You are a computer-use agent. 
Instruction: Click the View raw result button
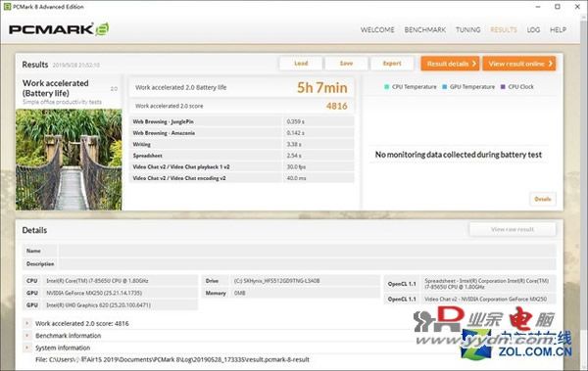point(513,229)
